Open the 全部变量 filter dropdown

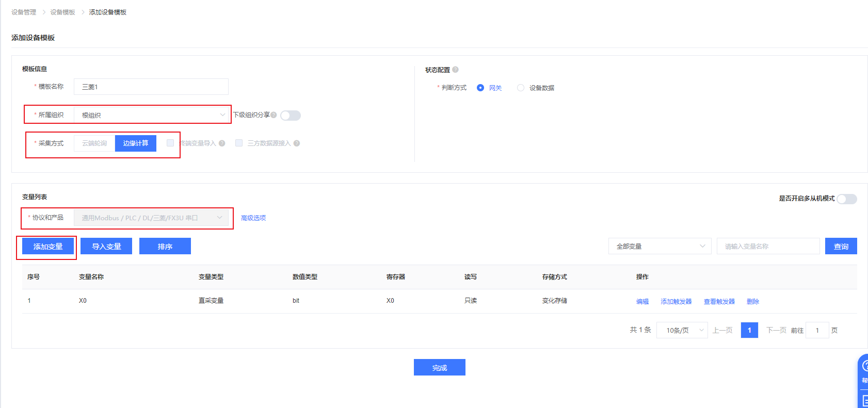(660, 247)
